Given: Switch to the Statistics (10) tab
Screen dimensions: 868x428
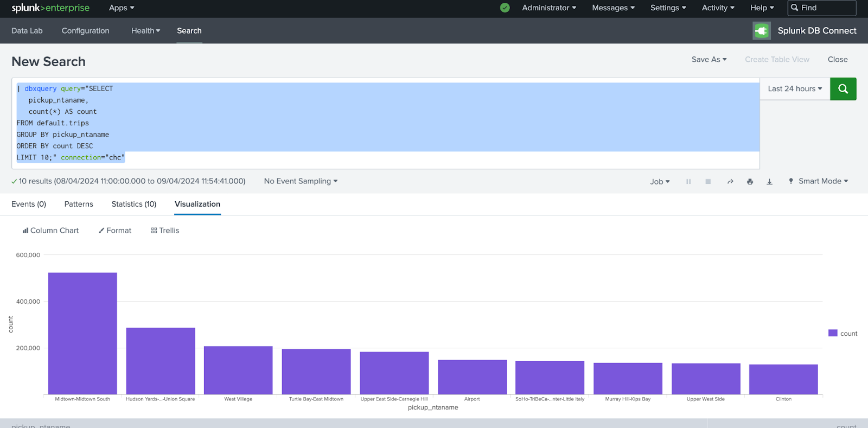Looking at the screenshot, I should coord(134,204).
